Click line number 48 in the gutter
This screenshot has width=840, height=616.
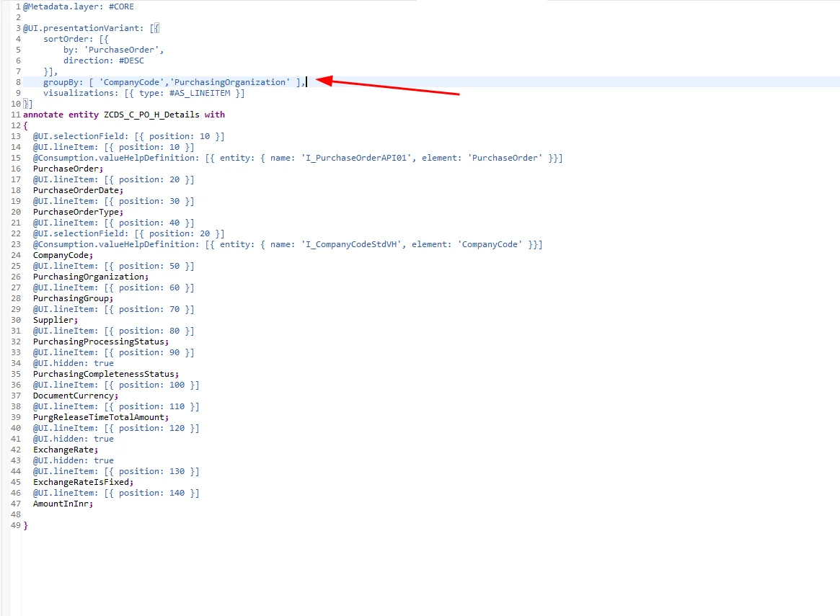(x=16, y=514)
